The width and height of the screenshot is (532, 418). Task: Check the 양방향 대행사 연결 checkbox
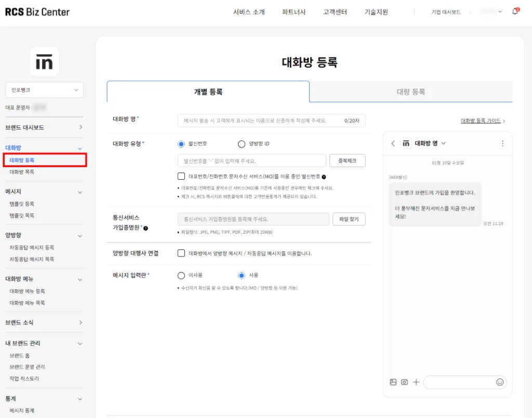pyautogui.click(x=181, y=253)
